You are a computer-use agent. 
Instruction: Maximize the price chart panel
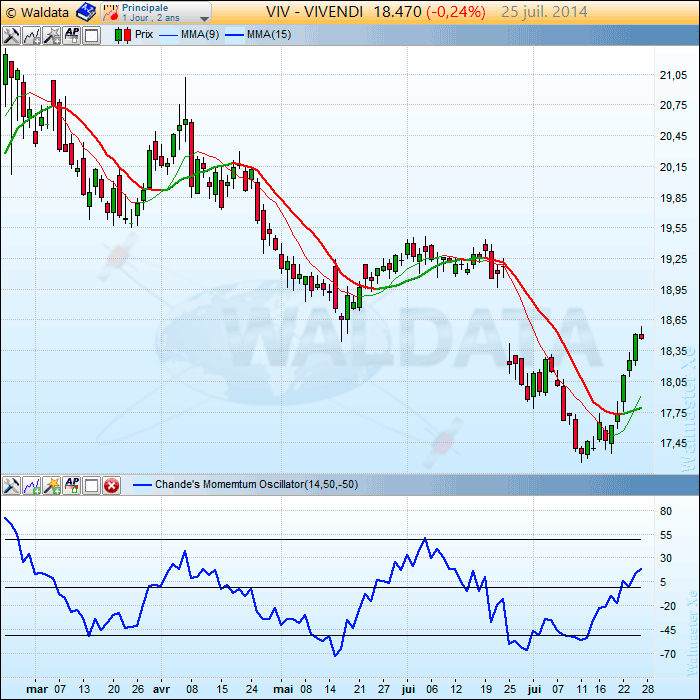(x=92, y=35)
